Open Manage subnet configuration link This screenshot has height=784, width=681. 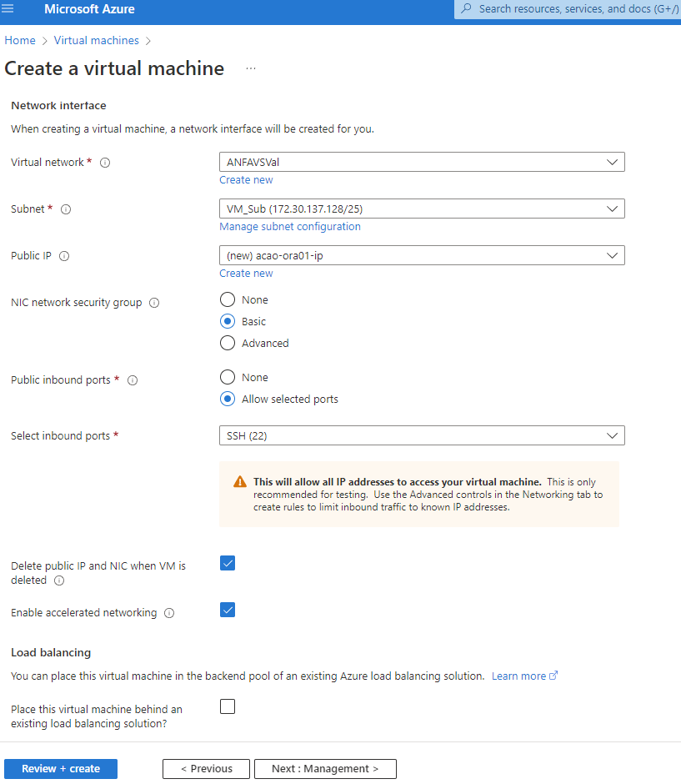290,227
